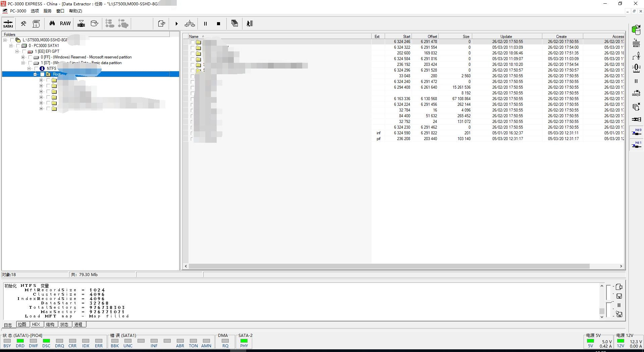Viewport: 644px width, 352px height.
Task: Click the connector cable sidebar icon
Action: pos(636,119)
